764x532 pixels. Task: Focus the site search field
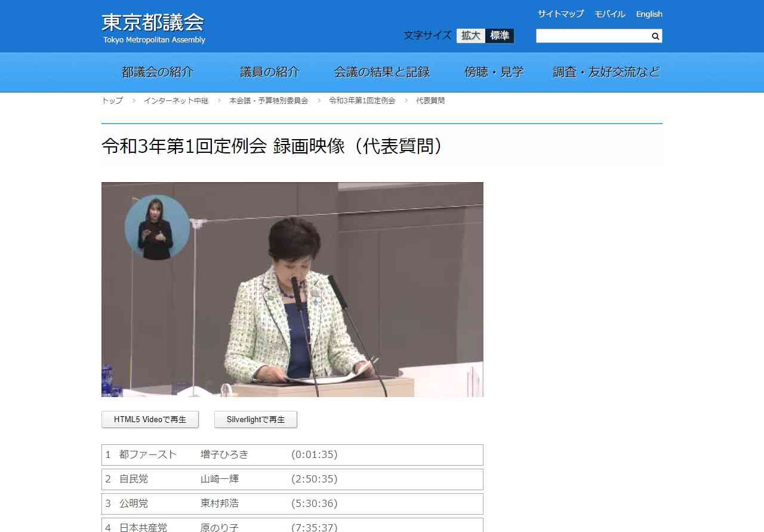pyautogui.click(x=593, y=36)
